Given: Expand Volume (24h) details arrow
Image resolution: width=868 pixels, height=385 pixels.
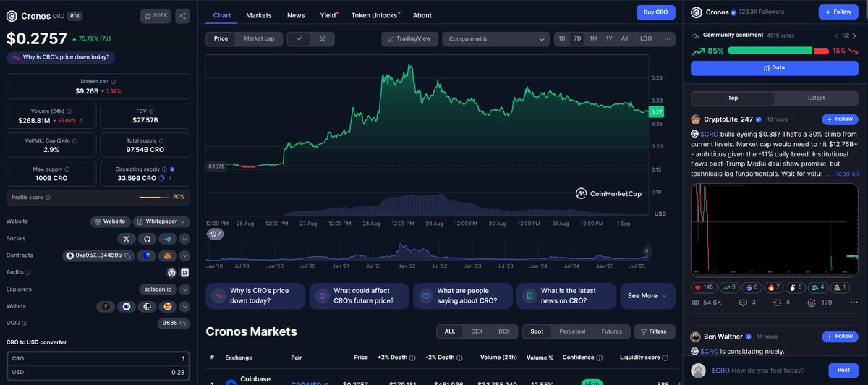Looking at the screenshot, I should (81, 121).
